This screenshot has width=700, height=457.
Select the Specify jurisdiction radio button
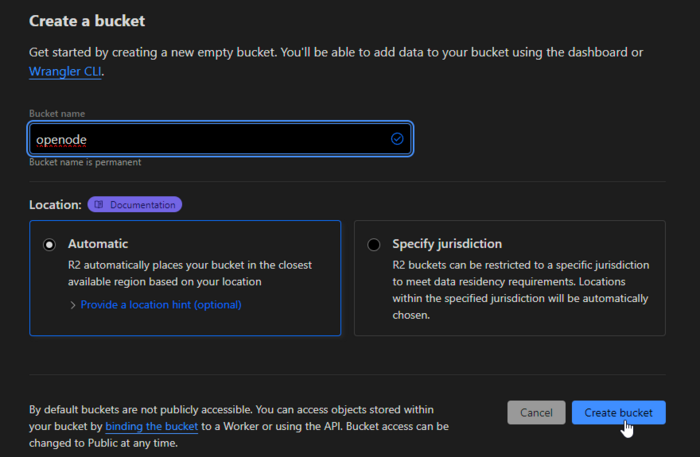374,244
